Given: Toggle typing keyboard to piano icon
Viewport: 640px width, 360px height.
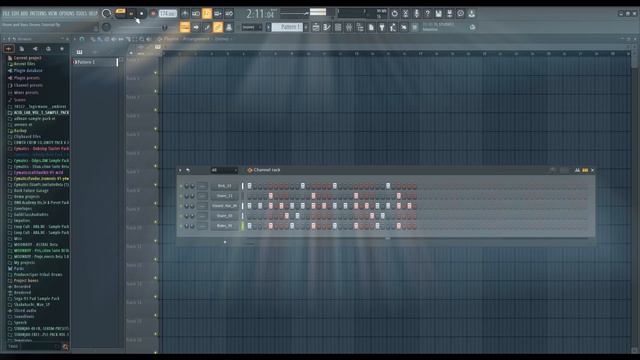Looking at the screenshot, I should 185,27.
